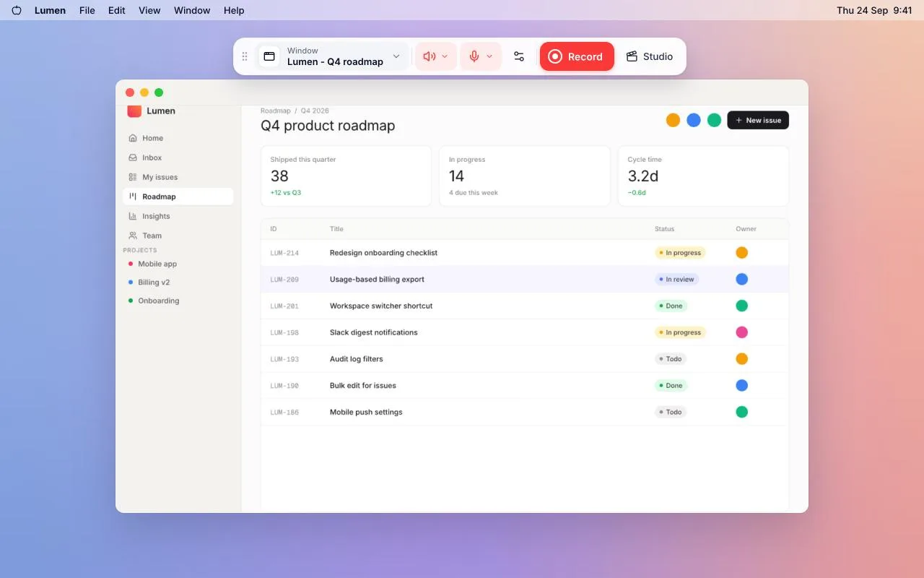This screenshot has width=924, height=578.
Task: Expand the speaker audio options chevron
Action: point(445,56)
